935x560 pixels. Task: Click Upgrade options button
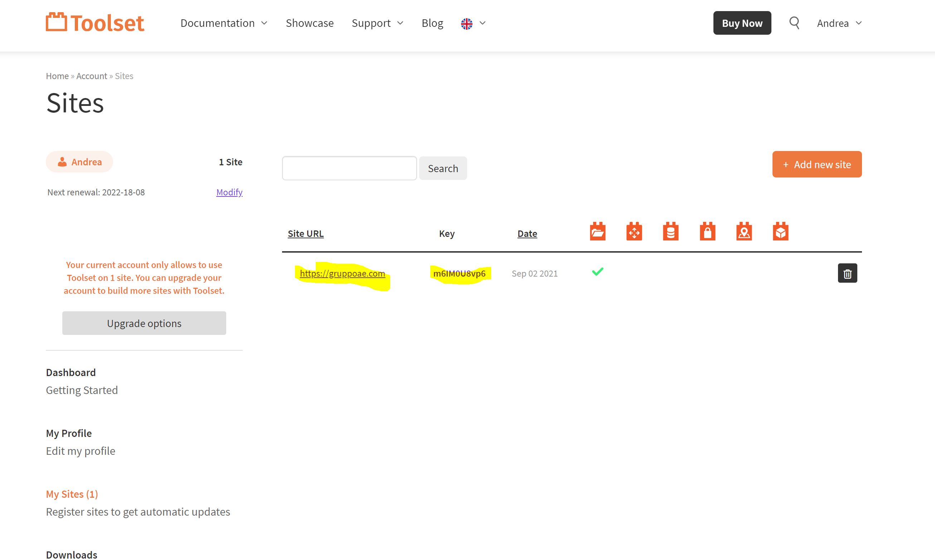pyautogui.click(x=144, y=323)
